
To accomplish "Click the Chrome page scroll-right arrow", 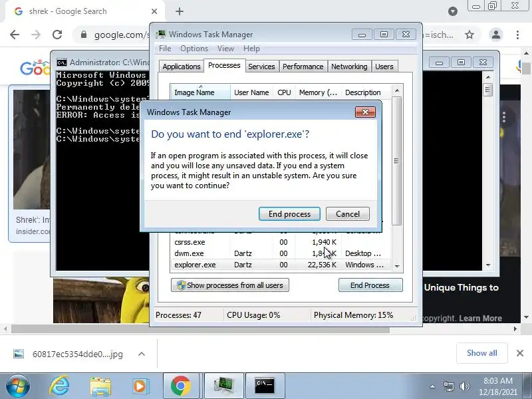I will (515, 329).
